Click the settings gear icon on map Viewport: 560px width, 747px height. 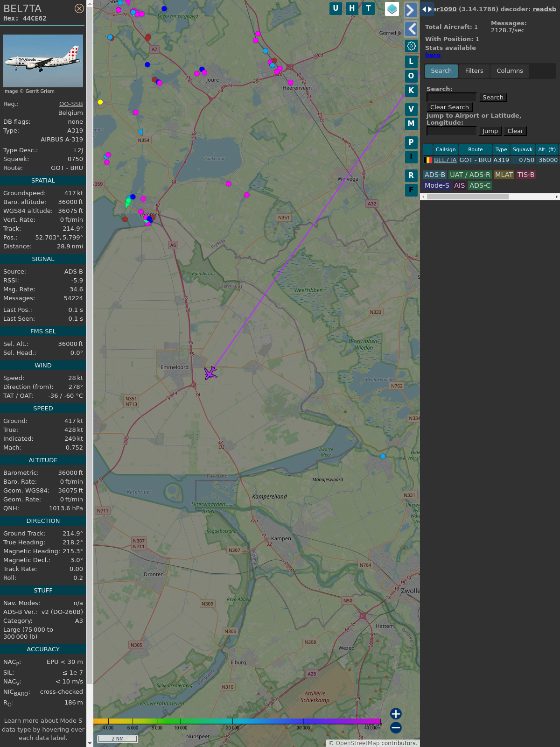411,46
